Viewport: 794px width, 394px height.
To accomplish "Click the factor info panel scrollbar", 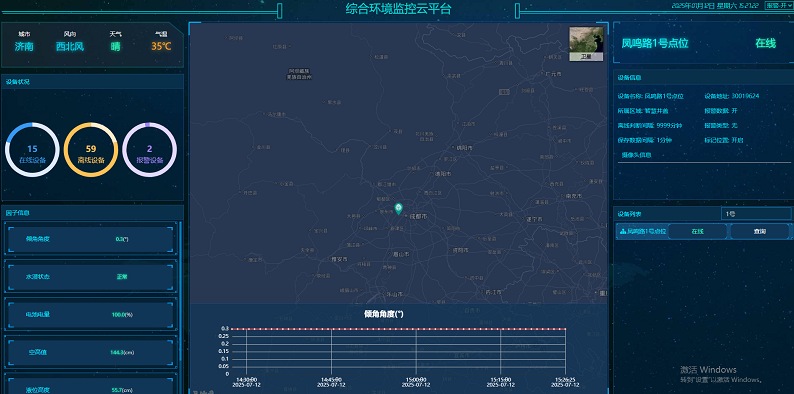I will coord(181,291).
